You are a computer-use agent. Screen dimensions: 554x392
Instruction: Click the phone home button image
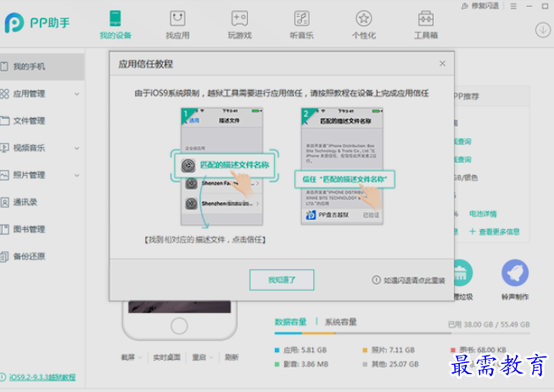point(179,326)
